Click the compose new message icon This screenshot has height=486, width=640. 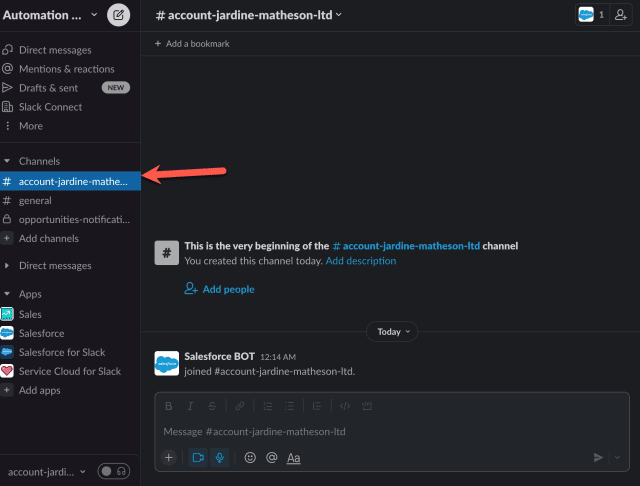click(x=118, y=15)
